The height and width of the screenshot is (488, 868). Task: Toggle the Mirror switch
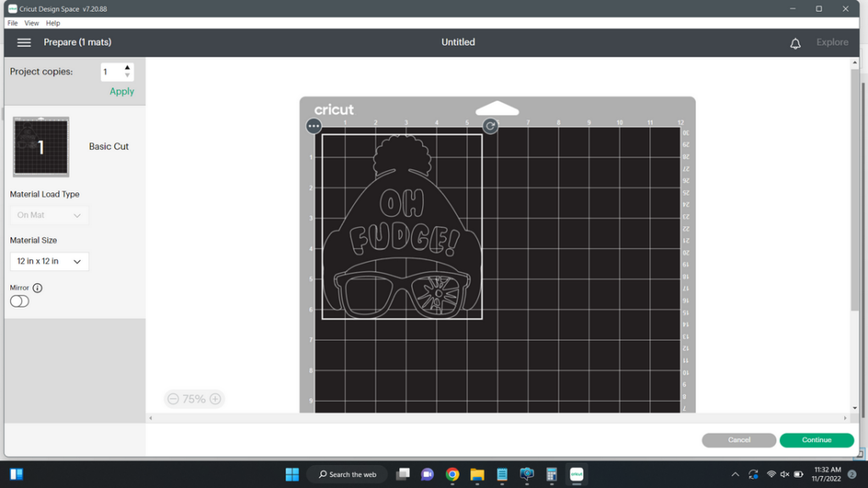tap(19, 301)
